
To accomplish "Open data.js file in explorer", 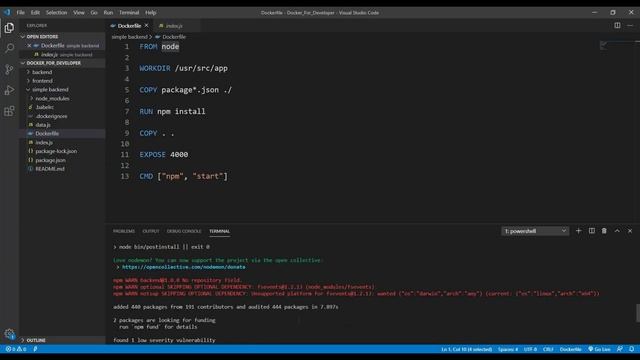I will coord(42,124).
